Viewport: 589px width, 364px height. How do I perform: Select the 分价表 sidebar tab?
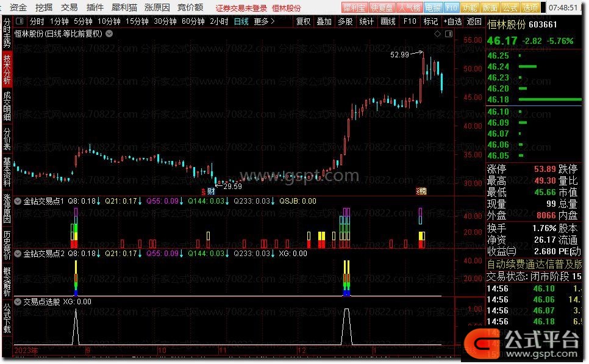point(7,139)
